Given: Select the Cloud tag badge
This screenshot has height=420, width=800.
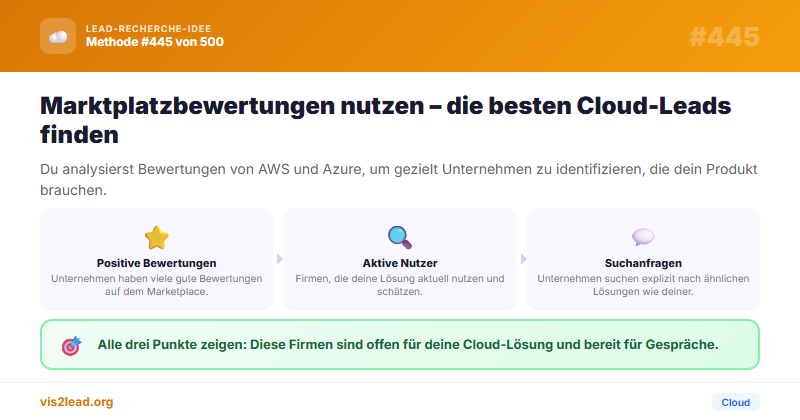Looking at the screenshot, I should tap(735, 402).
